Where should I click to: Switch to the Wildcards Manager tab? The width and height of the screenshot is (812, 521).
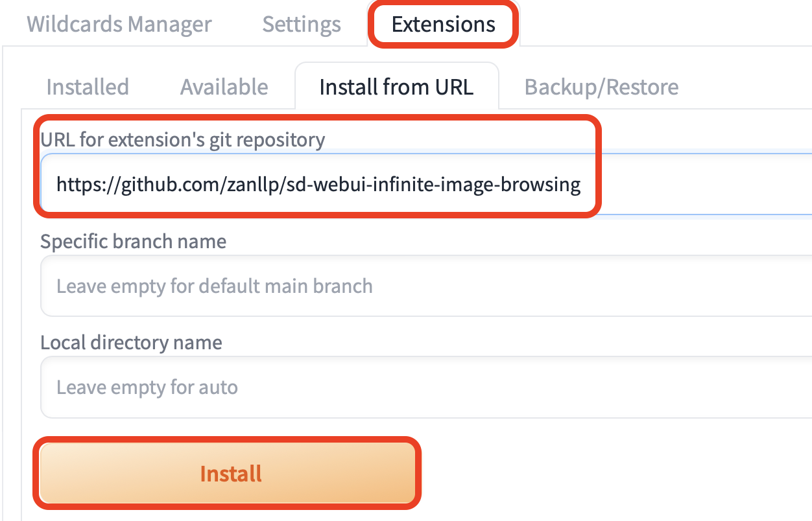click(118, 24)
